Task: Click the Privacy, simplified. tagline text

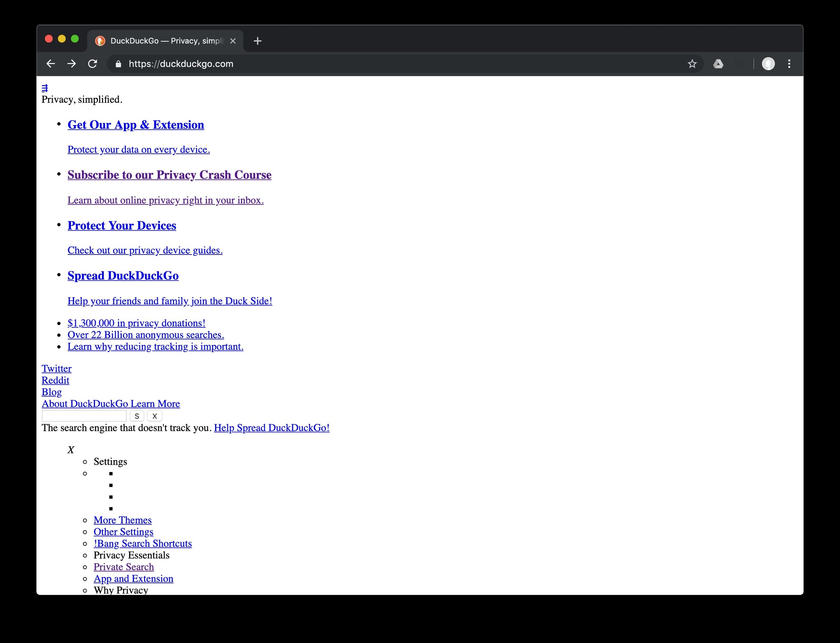Action: coord(82,99)
